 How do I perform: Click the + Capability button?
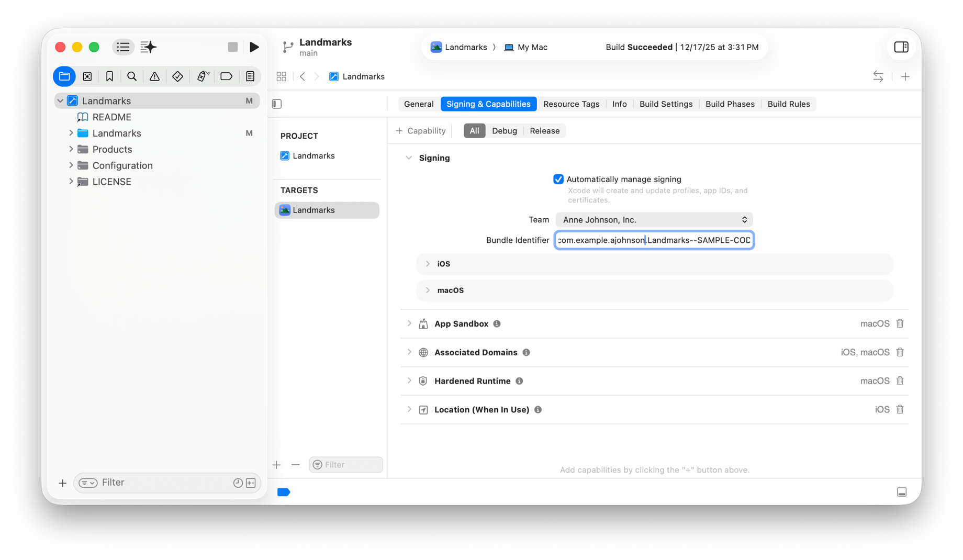(x=421, y=131)
